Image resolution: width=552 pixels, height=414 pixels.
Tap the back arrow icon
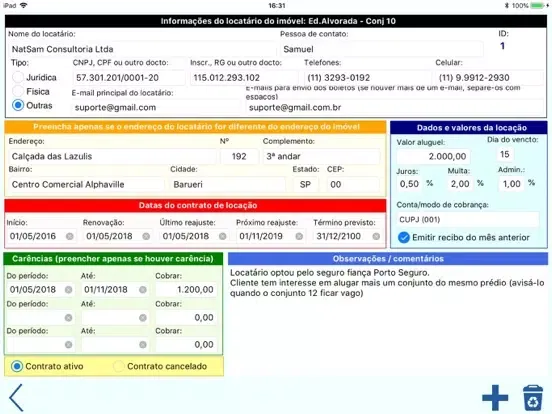coord(17,397)
